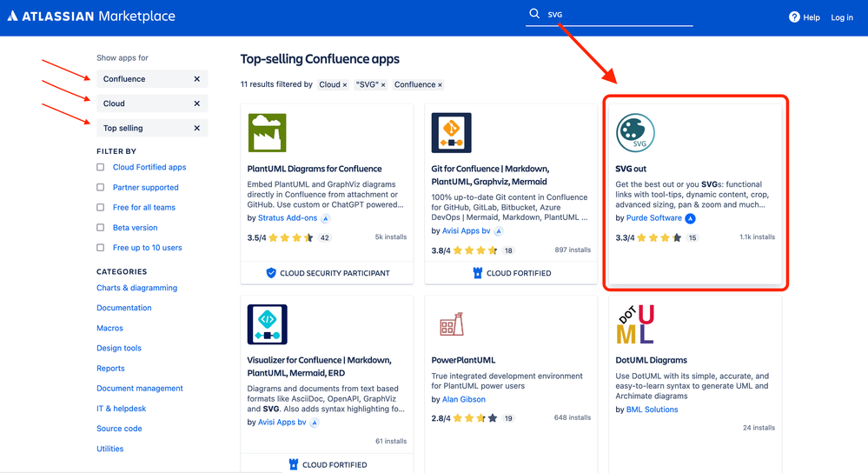The image size is (868, 473).
Task: Open the DotUML Diagrams logo icon
Action: click(x=635, y=324)
